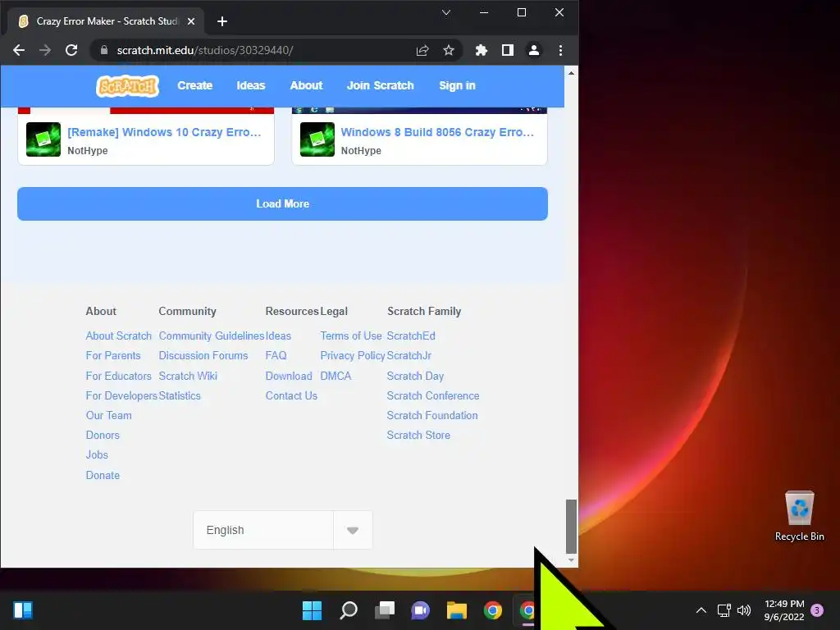Show hidden system tray icons
This screenshot has height=630, width=840.
click(701, 610)
